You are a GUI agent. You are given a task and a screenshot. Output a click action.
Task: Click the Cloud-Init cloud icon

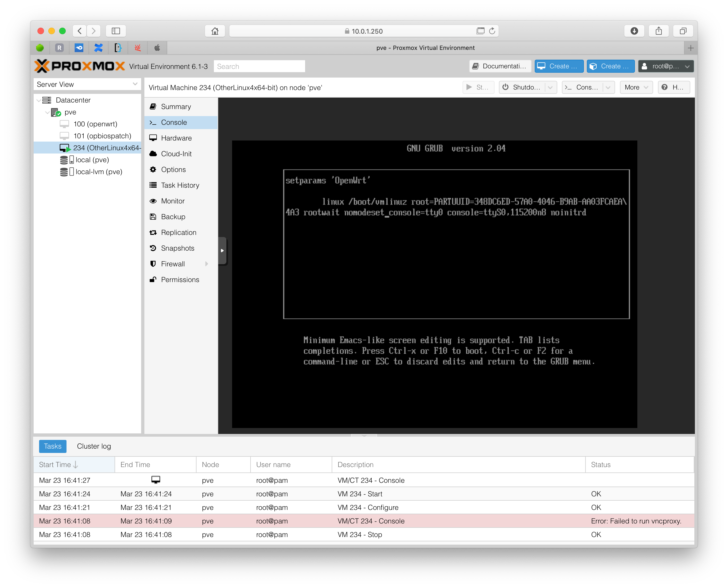pos(154,154)
